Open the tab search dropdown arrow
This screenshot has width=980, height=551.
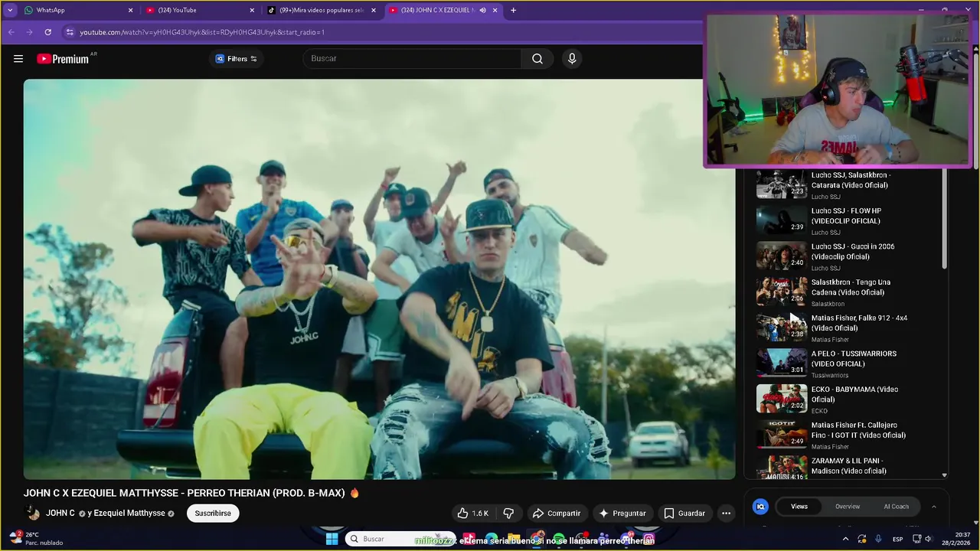tap(10, 10)
